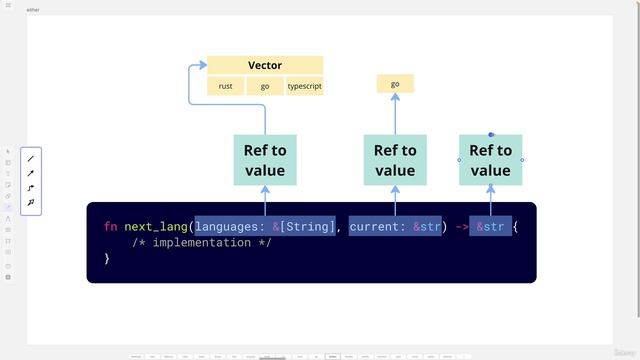Select the sticky note tool
Screen dimensions: 640x360
[8, 185]
